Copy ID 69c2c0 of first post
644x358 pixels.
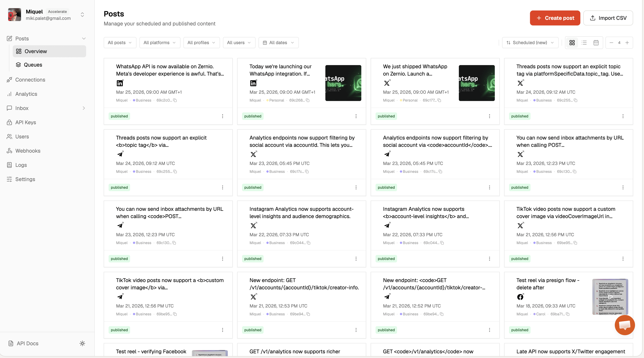point(175,100)
